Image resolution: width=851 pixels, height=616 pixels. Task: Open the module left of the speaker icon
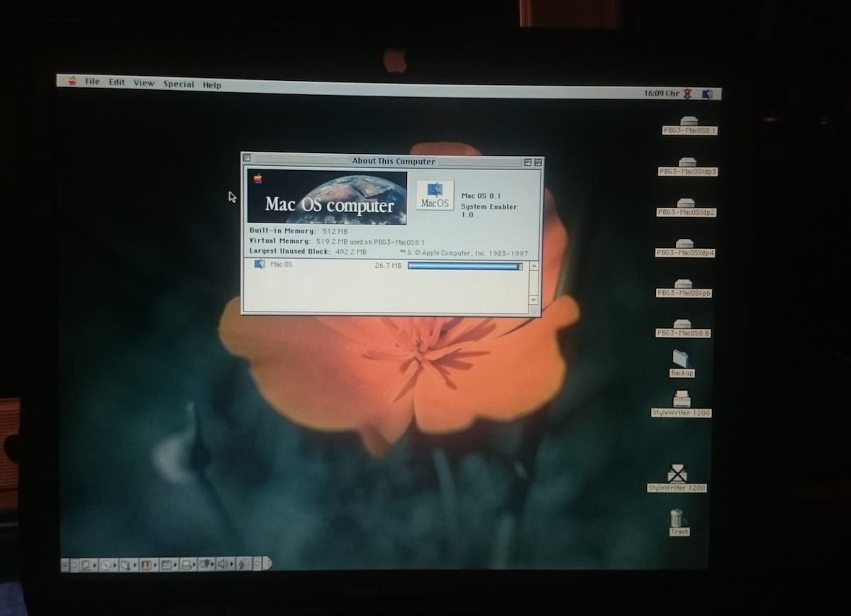click(x=206, y=564)
